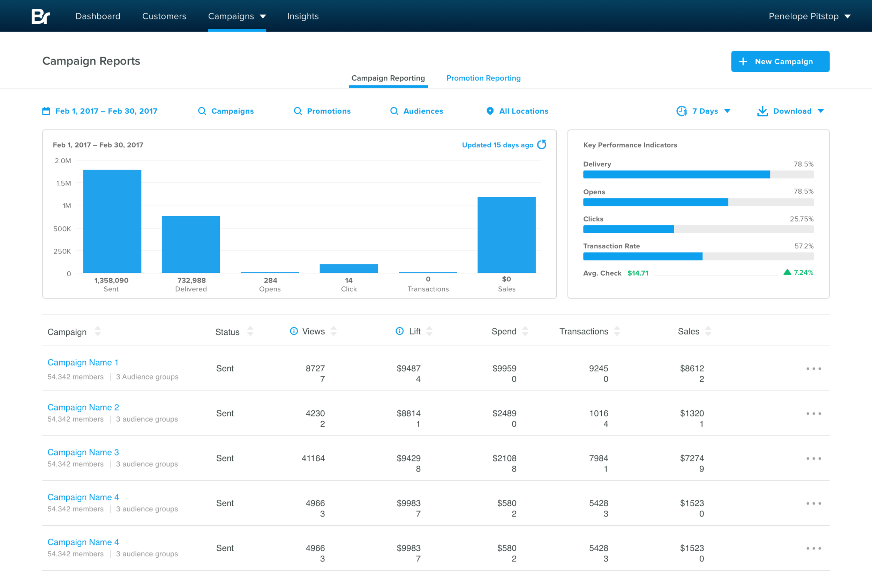Open the three-dot menu for Campaign Name 1
The height and width of the screenshot is (588, 872).
point(813,369)
